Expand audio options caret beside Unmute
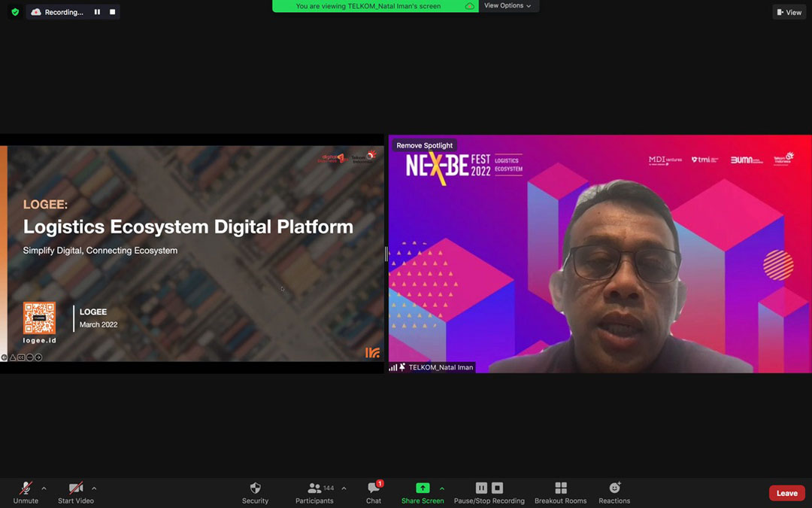Image resolution: width=812 pixels, height=508 pixels. tap(44, 488)
